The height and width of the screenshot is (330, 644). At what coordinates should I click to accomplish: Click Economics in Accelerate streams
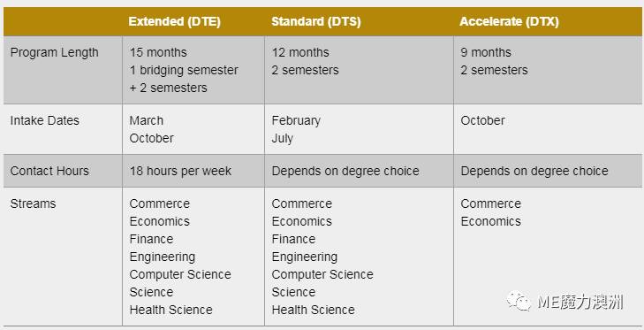490,221
